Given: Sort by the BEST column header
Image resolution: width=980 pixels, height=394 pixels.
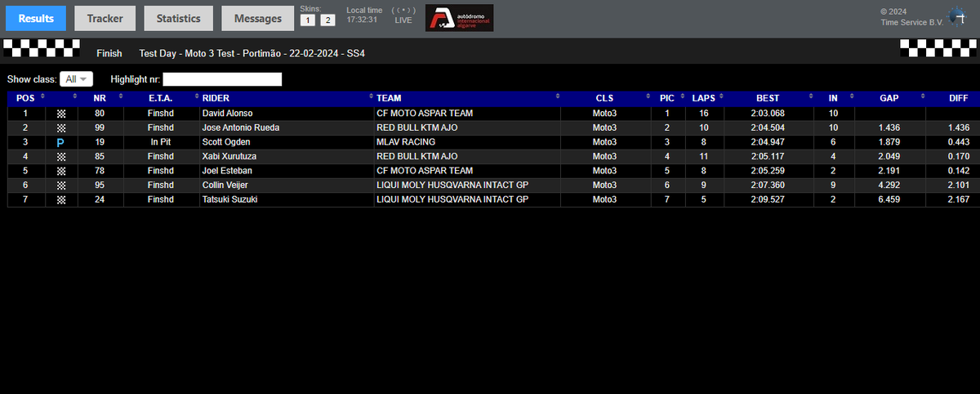Looking at the screenshot, I should (767, 98).
